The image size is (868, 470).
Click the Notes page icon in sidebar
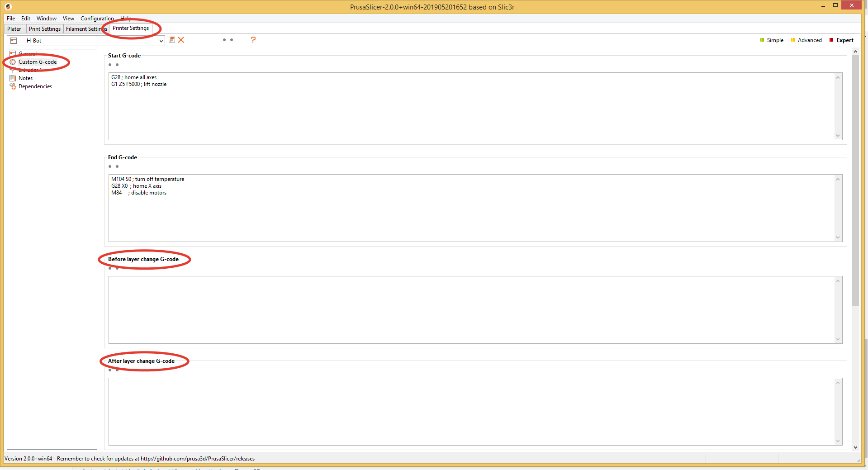[x=13, y=78]
